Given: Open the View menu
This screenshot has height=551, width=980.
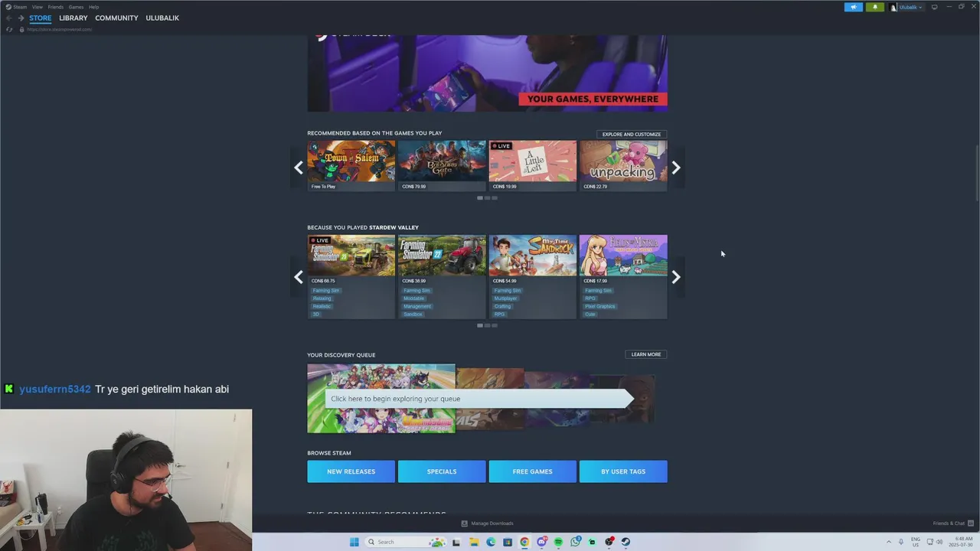Looking at the screenshot, I should (x=37, y=7).
